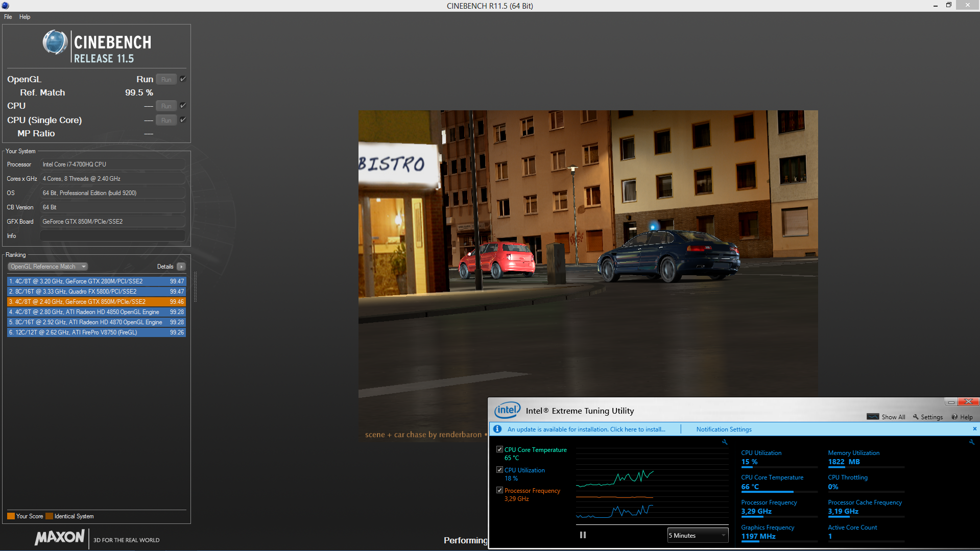This screenshot has height=551, width=980.
Task: Uncheck Processor Frequency graph checkbox
Action: point(499,490)
